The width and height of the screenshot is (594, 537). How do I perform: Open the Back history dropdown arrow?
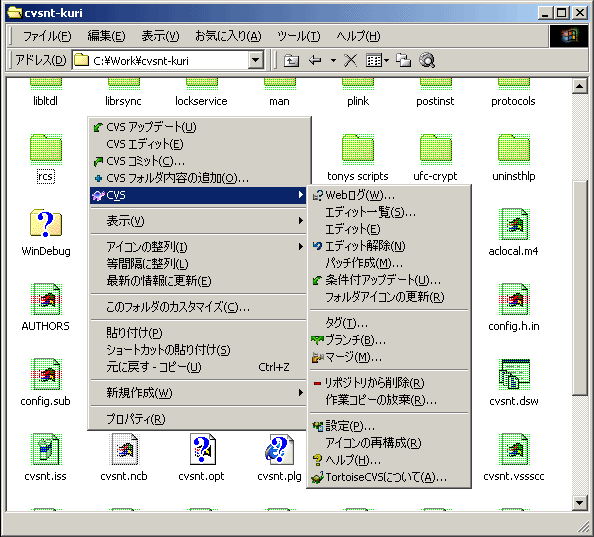[x=333, y=60]
